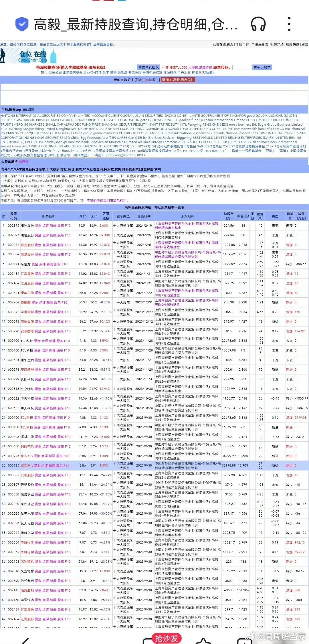This screenshot has height=644, width=309.
Task: Open 仓位在线.首页 navigation link
Action: coord(223,44)
